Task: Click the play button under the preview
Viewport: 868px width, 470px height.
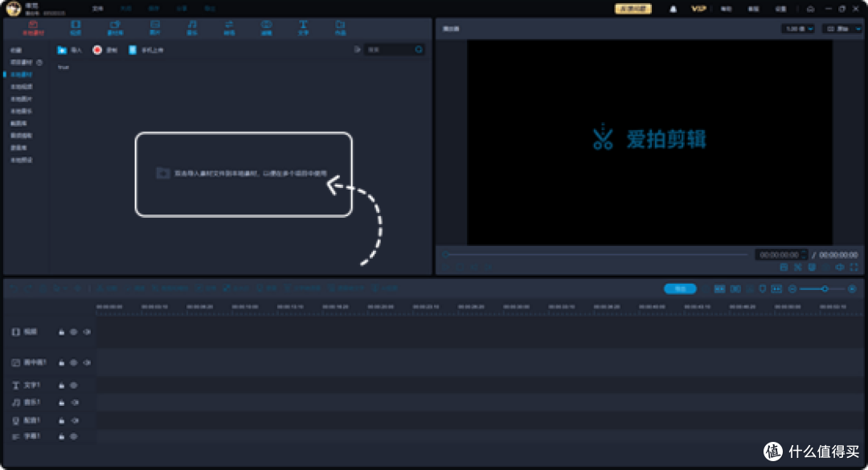Action: click(x=447, y=268)
